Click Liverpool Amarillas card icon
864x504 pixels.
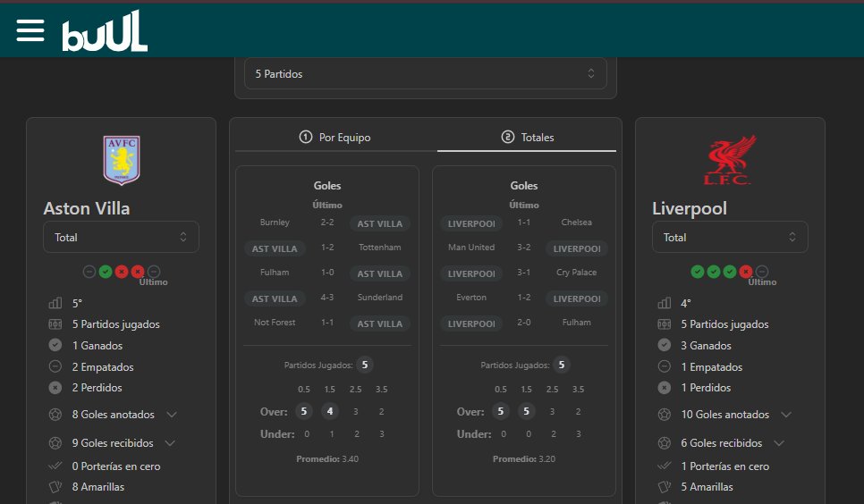coord(664,487)
